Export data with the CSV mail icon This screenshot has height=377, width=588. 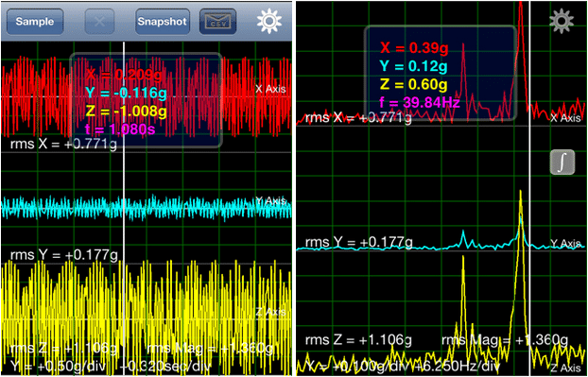pyautogui.click(x=217, y=22)
